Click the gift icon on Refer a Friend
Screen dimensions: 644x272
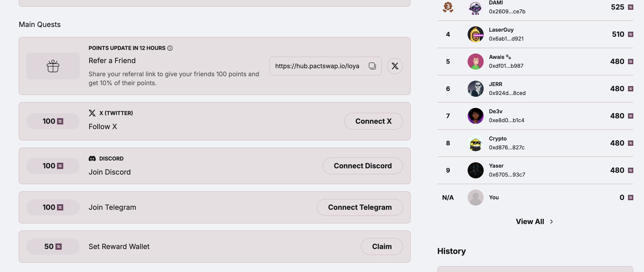click(x=53, y=66)
